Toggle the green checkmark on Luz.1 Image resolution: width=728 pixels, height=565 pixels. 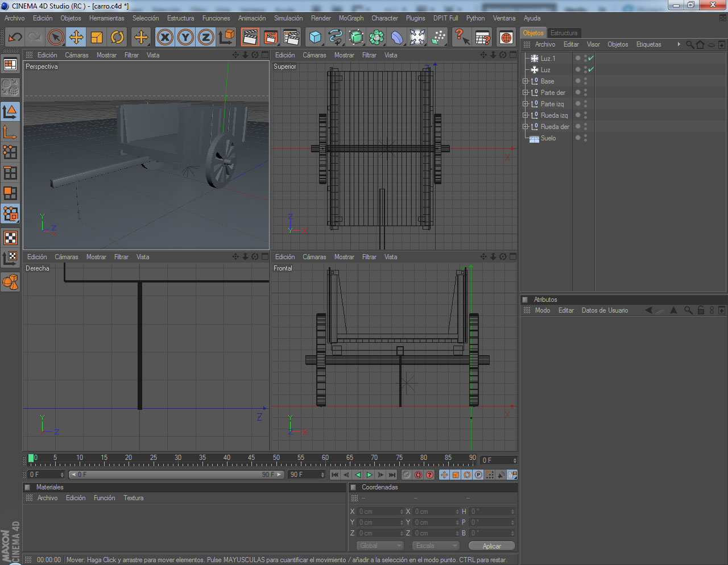click(591, 58)
